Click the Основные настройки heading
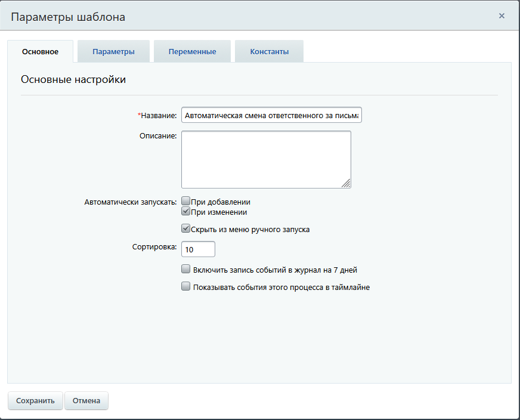The height and width of the screenshot is (420, 520). pyautogui.click(x=73, y=80)
